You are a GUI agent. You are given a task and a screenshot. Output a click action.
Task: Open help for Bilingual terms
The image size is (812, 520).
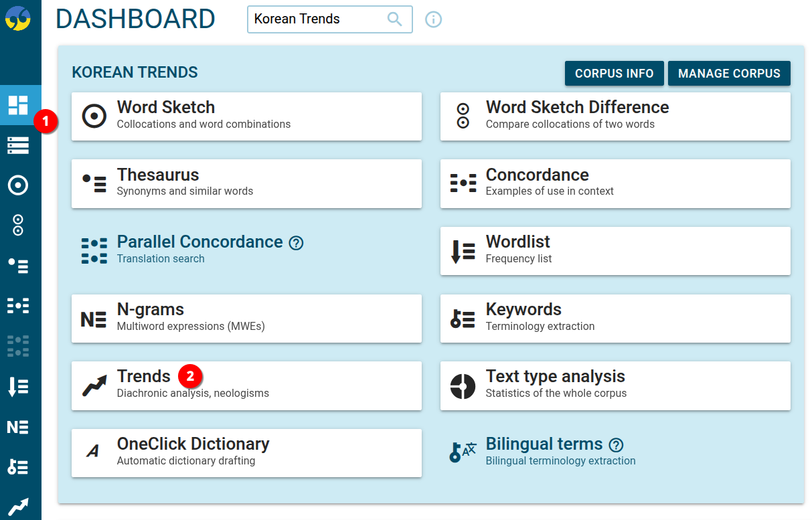point(615,444)
